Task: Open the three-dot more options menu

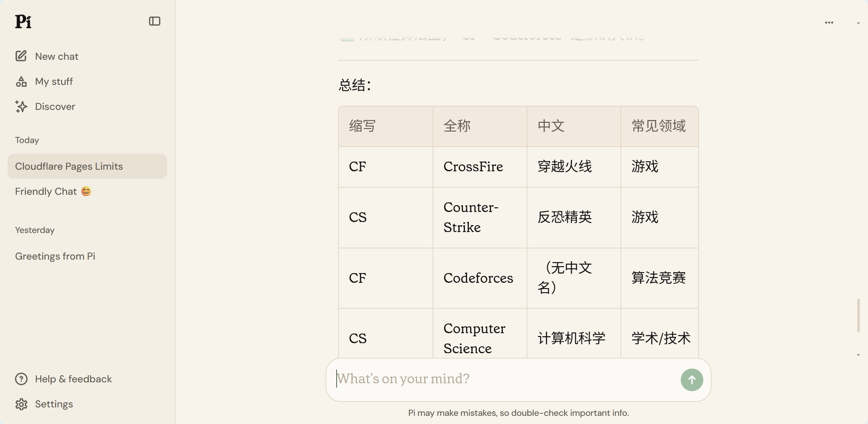Action: coord(829,23)
